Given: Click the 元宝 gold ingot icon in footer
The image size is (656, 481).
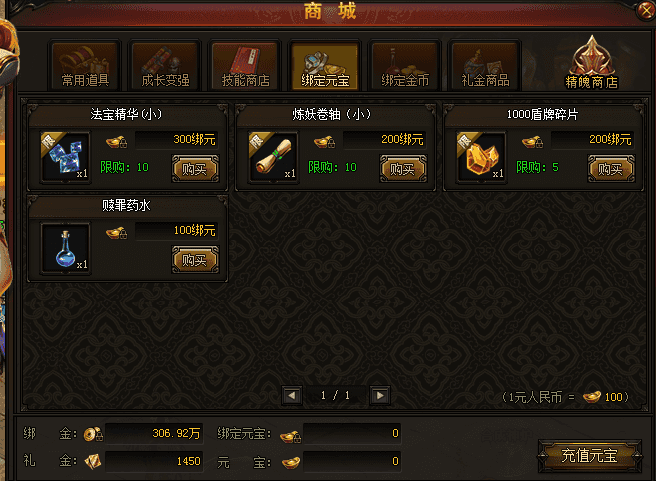Looking at the screenshot, I should pyautogui.click(x=290, y=462).
